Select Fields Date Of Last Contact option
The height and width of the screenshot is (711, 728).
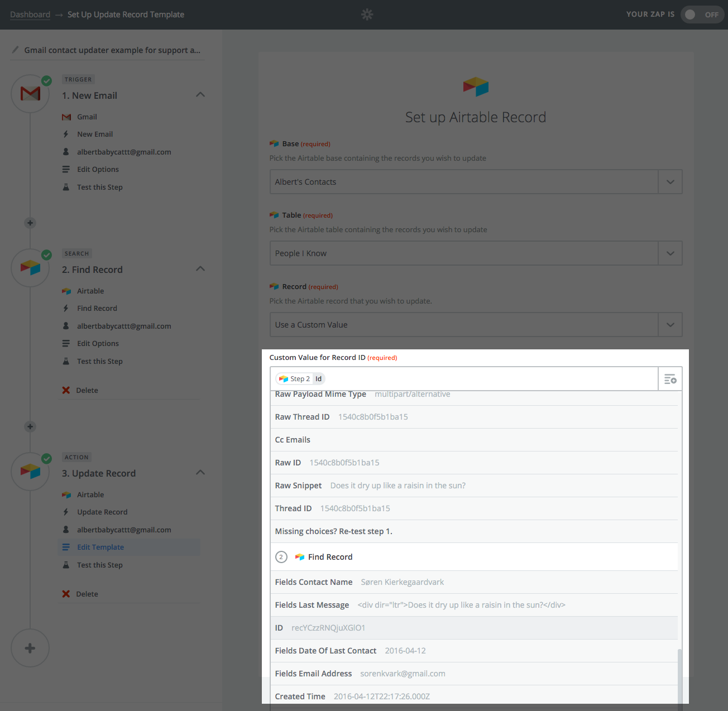pyautogui.click(x=474, y=651)
